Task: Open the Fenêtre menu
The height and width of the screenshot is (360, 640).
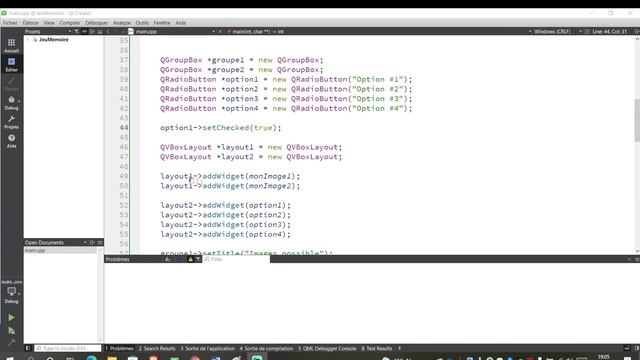Action: point(162,23)
